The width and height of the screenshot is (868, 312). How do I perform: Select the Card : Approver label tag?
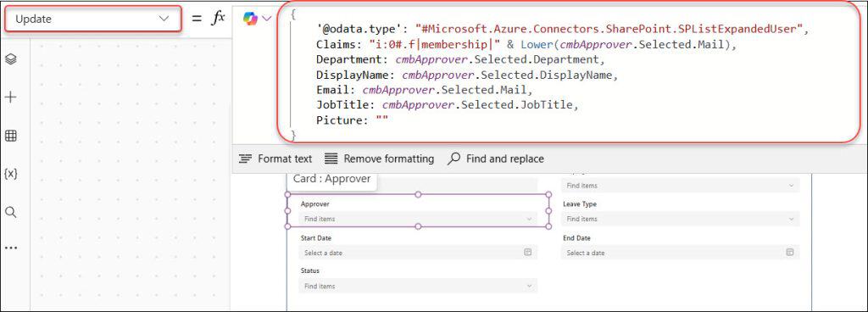point(331,179)
